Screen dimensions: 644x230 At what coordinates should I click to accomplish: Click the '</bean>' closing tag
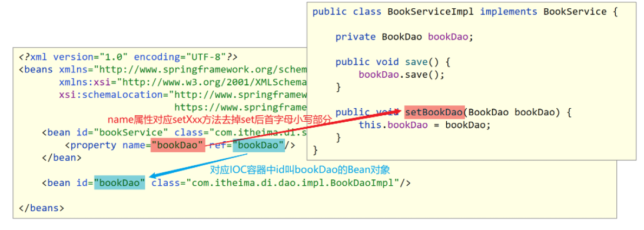point(61,158)
